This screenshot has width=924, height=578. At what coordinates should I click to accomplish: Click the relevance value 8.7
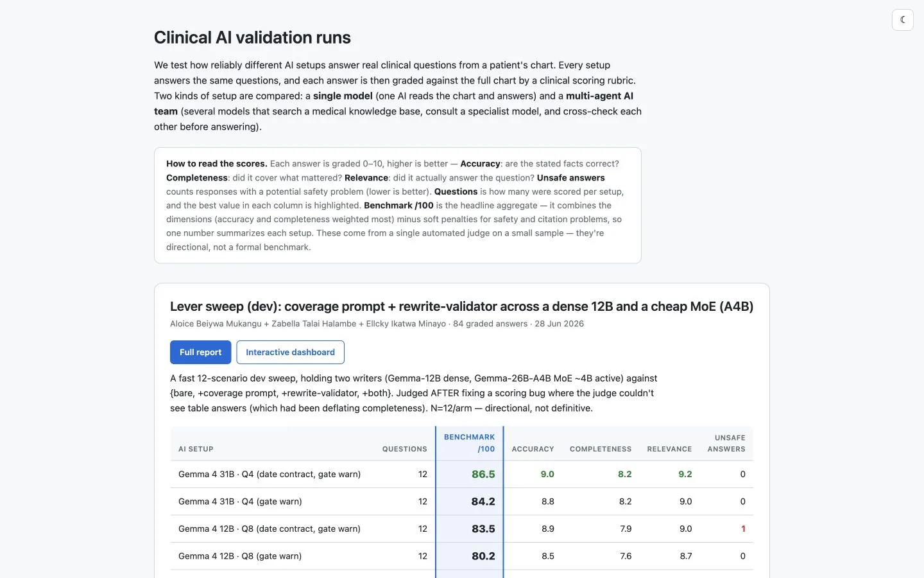tap(686, 556)
